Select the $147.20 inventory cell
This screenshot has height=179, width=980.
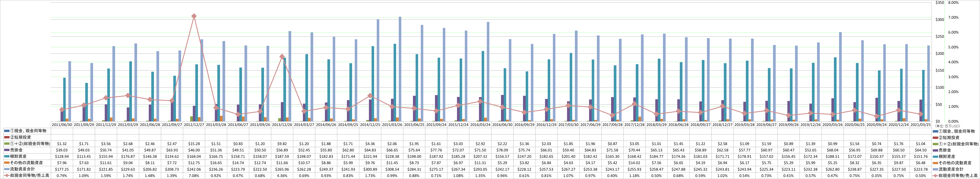[524, 157]
